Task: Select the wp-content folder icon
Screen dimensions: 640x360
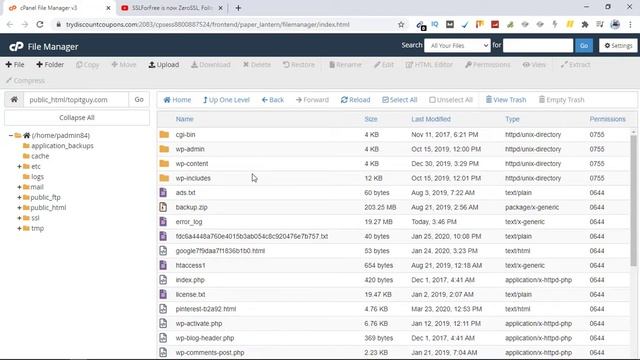Action: [164, 164]
